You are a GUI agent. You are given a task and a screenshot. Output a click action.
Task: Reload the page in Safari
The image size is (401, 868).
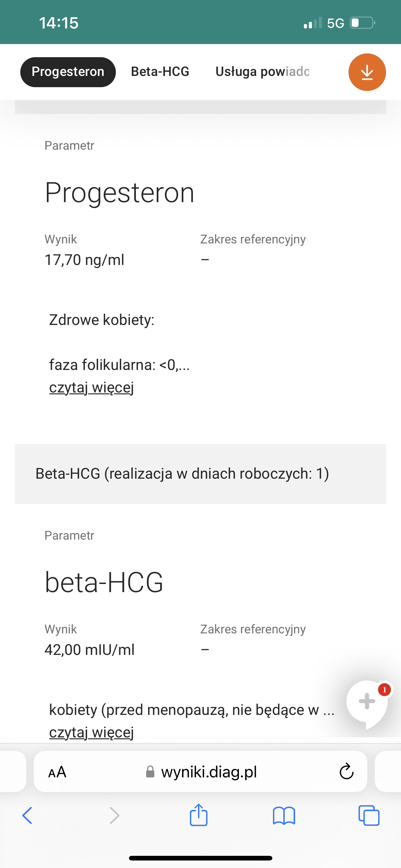coord(346,772)
